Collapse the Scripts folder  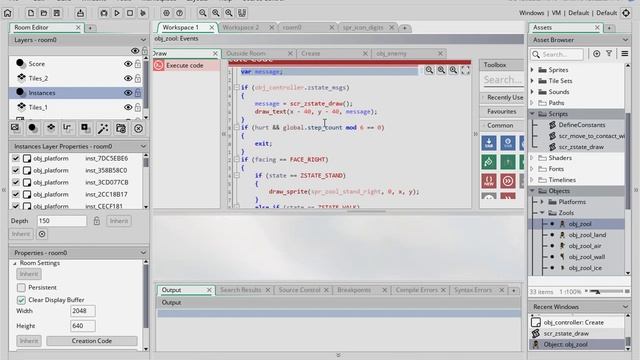tap(532, 114)
